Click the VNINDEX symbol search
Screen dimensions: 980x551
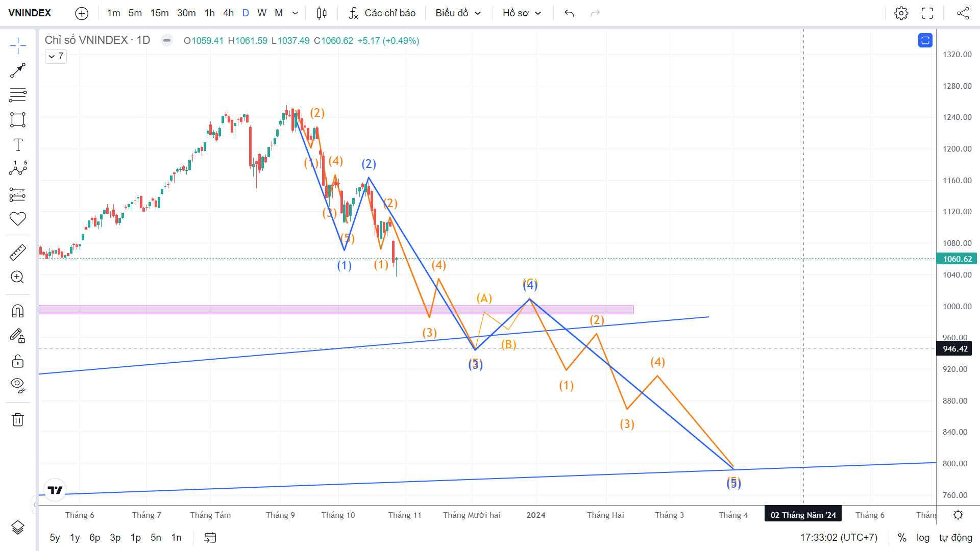click(x=30, y=13)
